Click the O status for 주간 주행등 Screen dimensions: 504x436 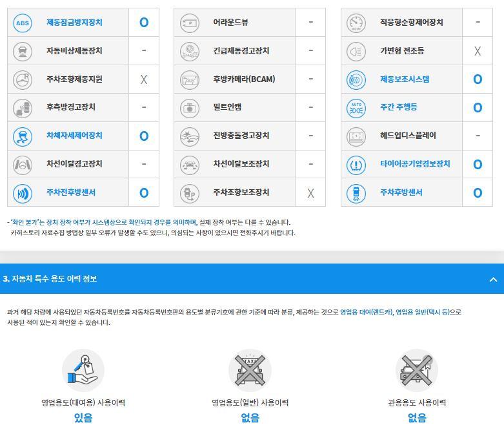(478, 108)
